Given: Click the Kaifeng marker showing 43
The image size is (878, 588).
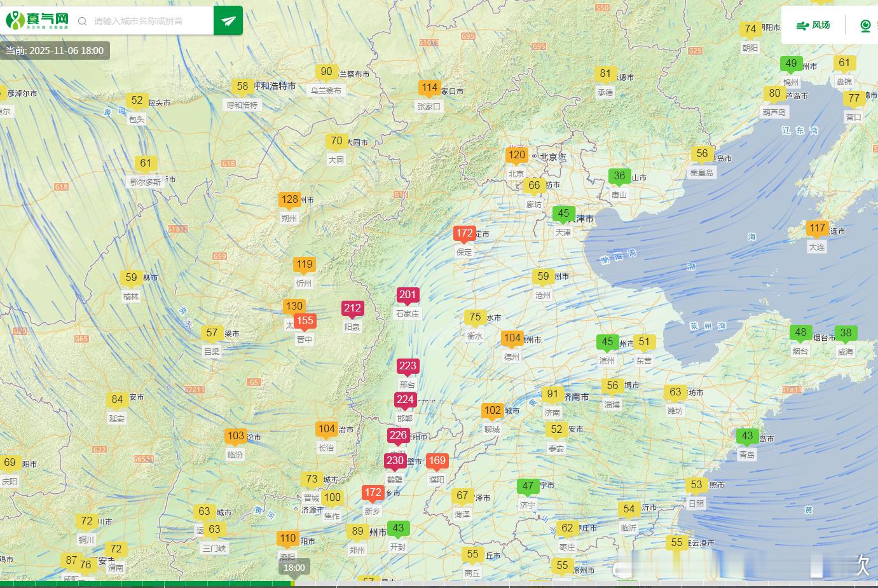Looking at the screenshot, I should point(398,528).
